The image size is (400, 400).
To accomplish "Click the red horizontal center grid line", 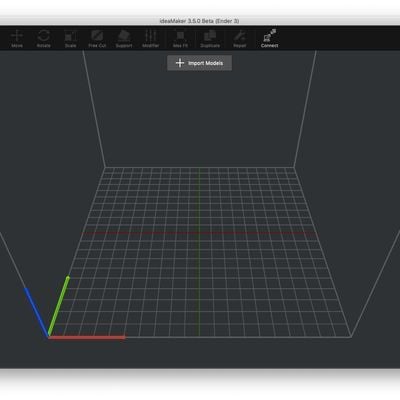I will pyautogui.click(x=199, y=233).
